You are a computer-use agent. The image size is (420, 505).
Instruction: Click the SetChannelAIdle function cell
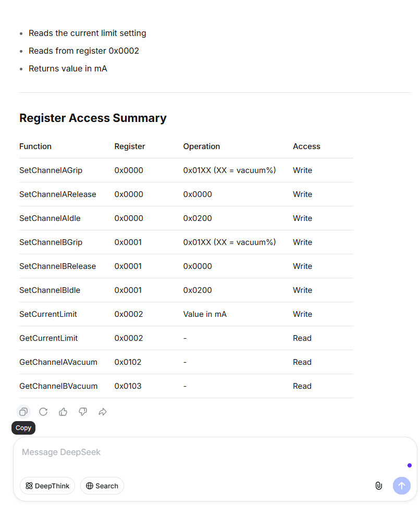pyautogui.click(x=50, y=218)
